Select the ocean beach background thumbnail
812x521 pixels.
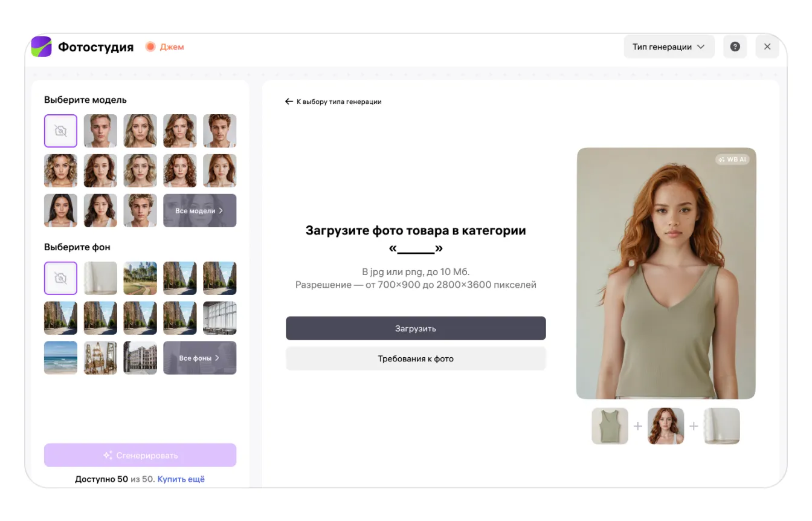(60, 358)
